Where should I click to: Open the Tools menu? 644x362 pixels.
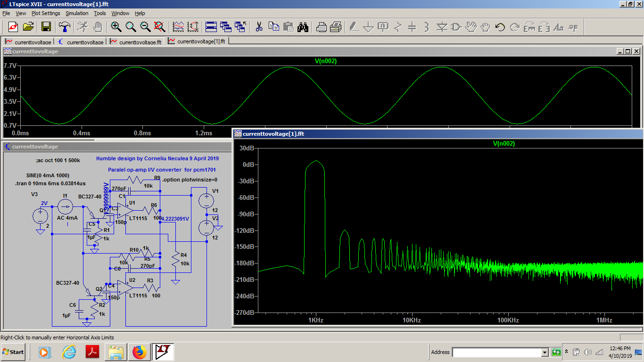pyautogui.click(x=100, y=13)
